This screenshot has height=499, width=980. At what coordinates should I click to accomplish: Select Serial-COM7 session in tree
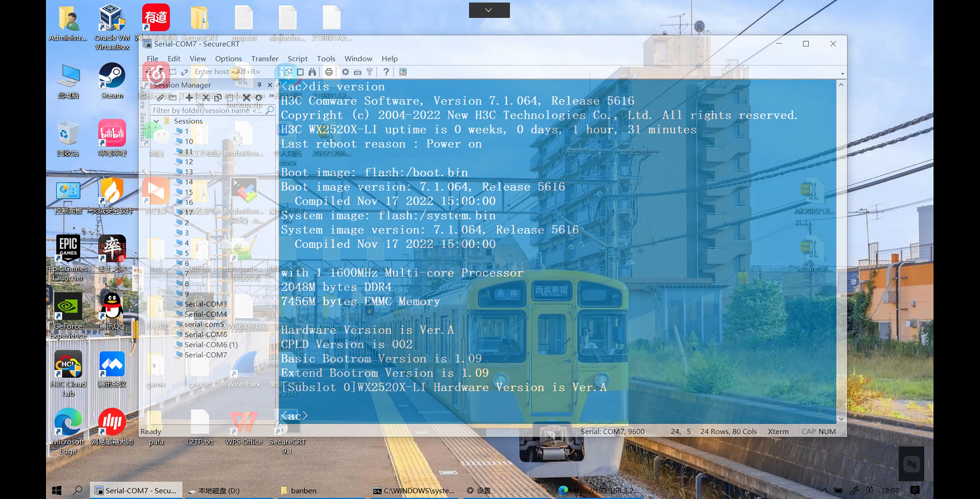click(206, 355)
